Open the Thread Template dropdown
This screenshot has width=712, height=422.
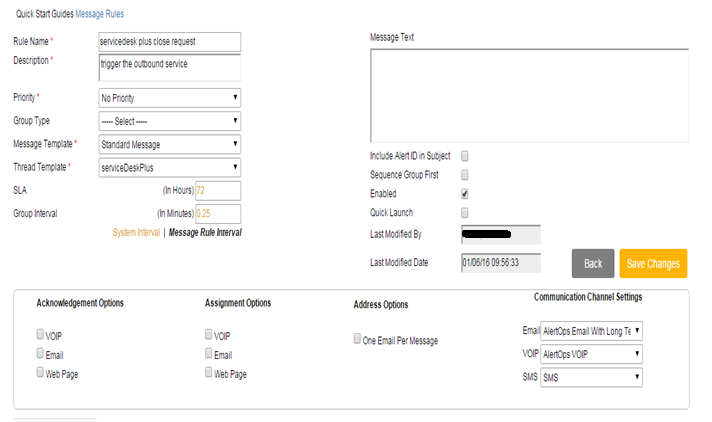pyautogui.click(x=169, y=168)
